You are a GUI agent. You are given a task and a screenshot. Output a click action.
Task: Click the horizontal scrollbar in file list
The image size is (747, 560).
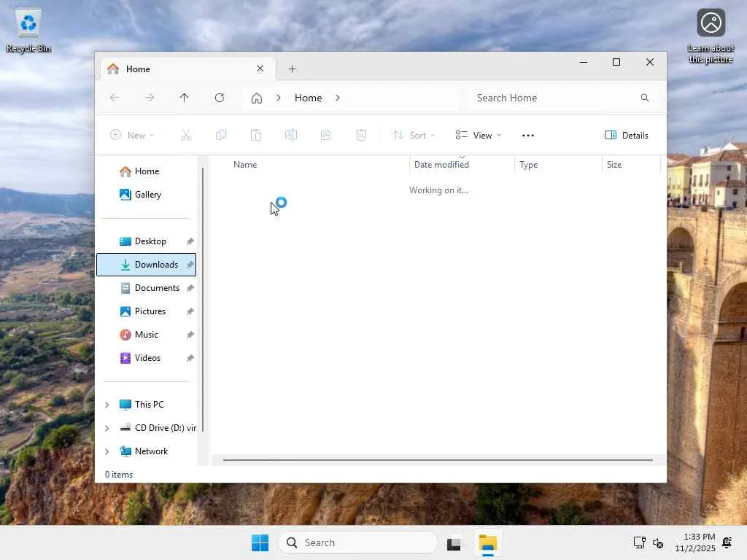(438, 461)
